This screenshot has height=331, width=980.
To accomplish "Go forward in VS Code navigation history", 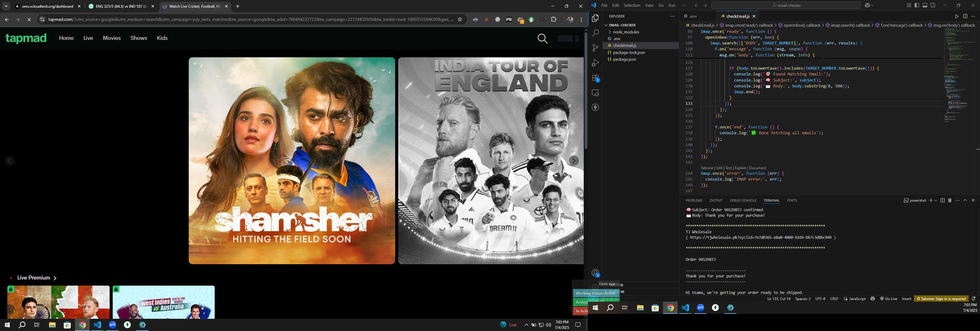I will point(705,5).
